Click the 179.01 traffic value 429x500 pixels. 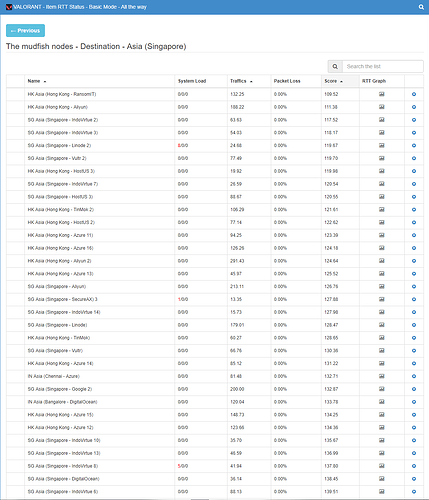tap(237, 325)
